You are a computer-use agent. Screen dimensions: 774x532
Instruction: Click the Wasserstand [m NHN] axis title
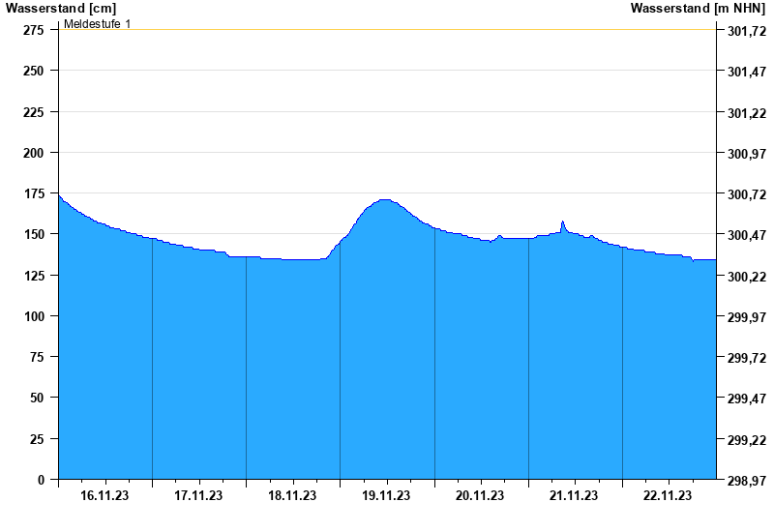point(698,8)
